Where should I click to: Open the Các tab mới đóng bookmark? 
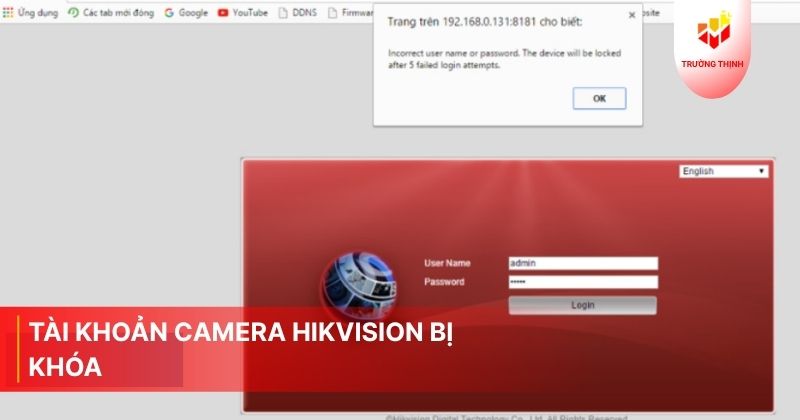click(x=111, y=13)
